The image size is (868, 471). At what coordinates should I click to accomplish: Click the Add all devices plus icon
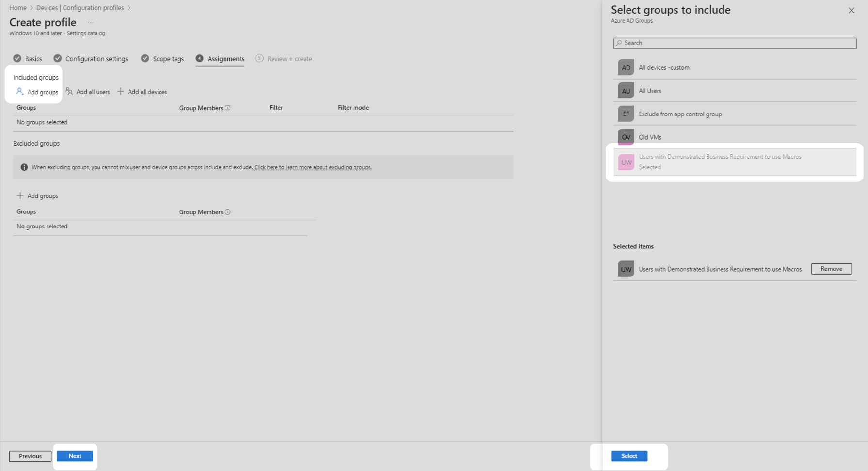point(121,91)
